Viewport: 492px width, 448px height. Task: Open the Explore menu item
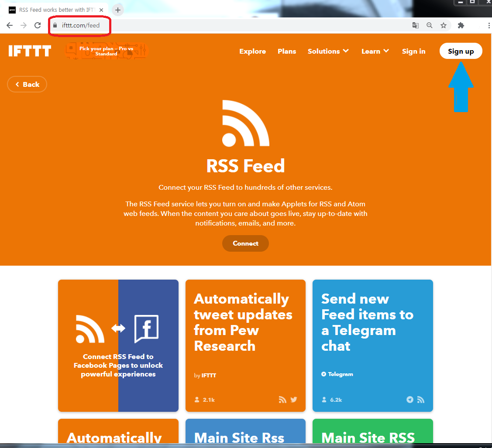tap(253, 51)
